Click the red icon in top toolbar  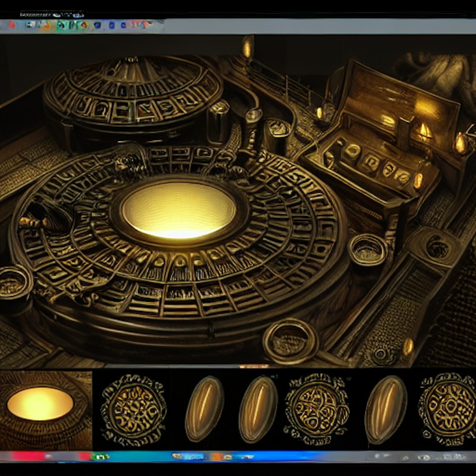(x=12, y=25)
